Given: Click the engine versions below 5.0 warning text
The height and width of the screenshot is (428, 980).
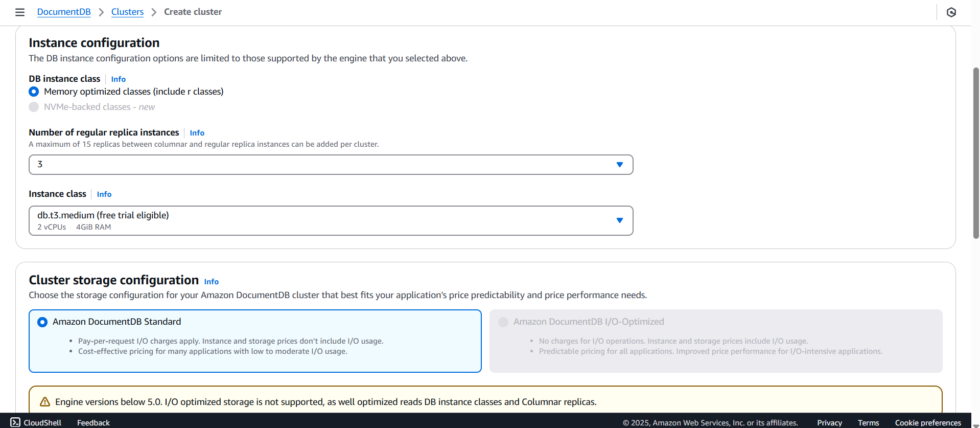Looking at the screenshot, I should point(325,402).
